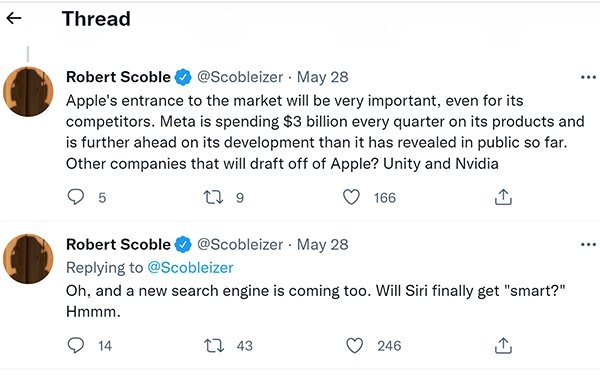
Task: Go back using the arrow icon
Action: [14, 18]
